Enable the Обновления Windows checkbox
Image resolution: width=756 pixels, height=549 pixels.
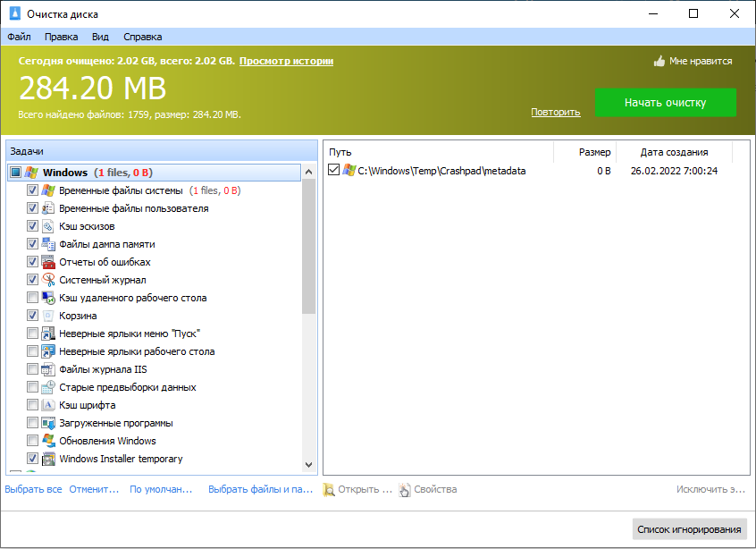(32, 440)
